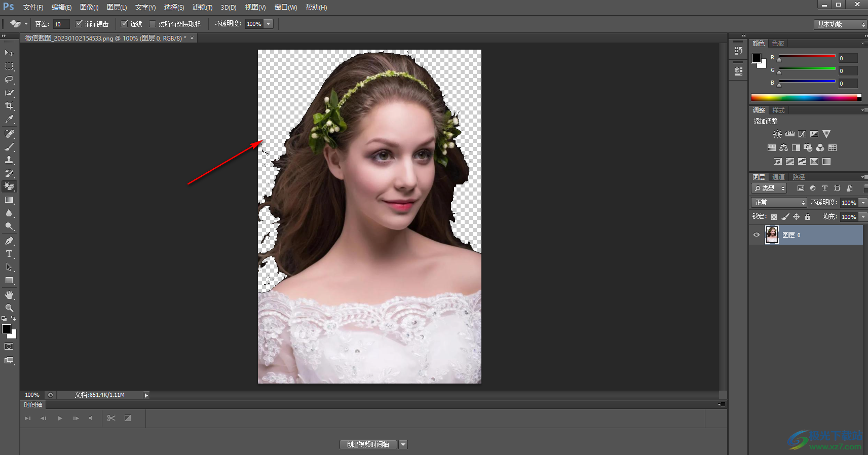Switch to the 路径 tab
The height and width of the screenshot is (455, 868).
pos(799,177)
